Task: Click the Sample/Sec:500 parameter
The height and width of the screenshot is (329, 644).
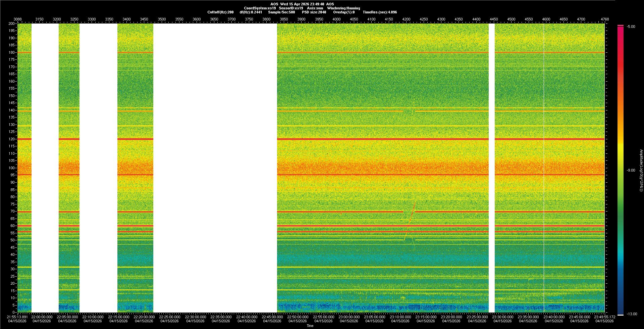Action: click(x=281, y=12)
